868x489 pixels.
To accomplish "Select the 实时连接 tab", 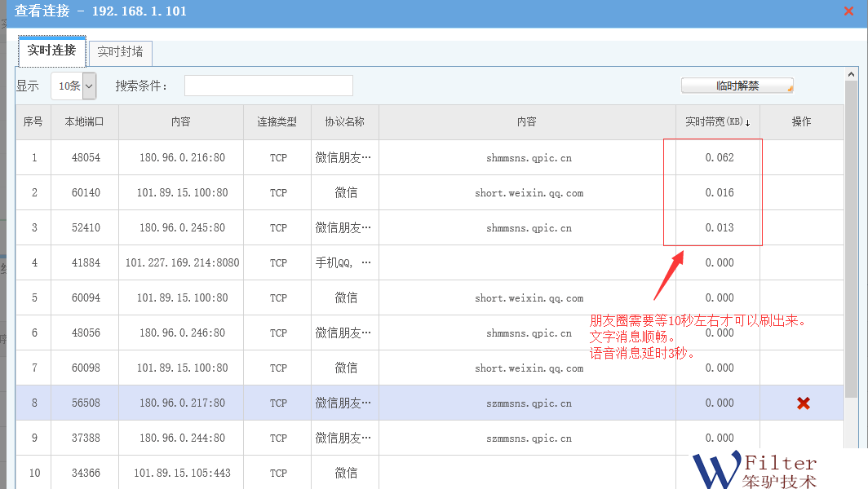I will click(51, 51).
